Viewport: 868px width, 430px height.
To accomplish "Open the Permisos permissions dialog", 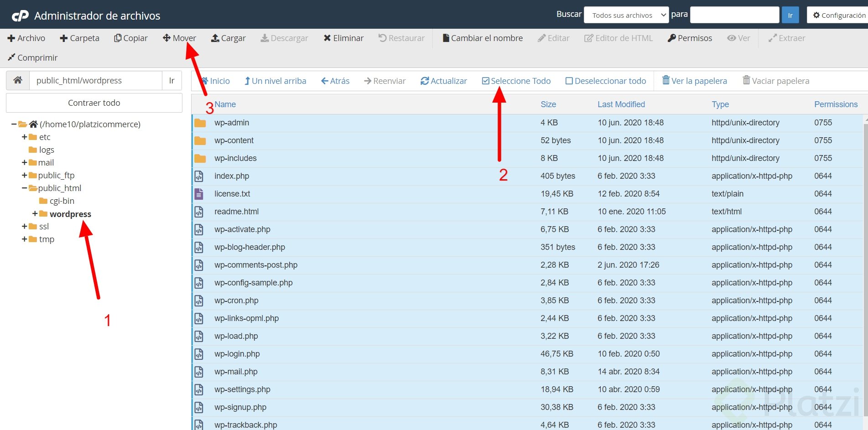I will click(690, 38).
